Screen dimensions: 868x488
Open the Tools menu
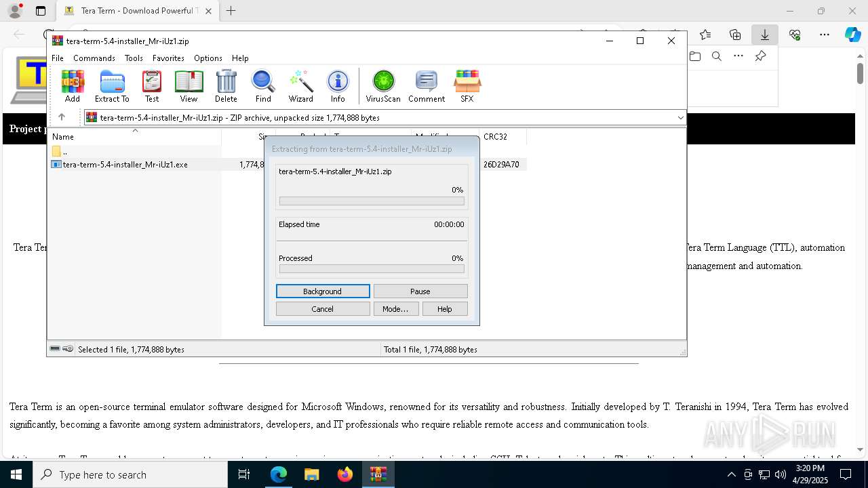tap(134, 58)
